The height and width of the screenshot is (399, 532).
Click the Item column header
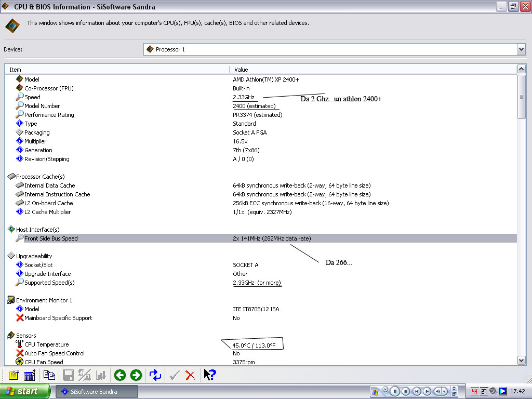click(117, 70)
